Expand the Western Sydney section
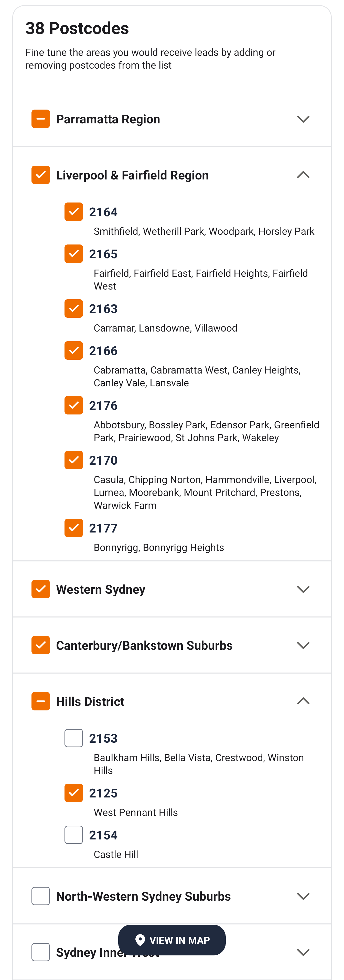344x980 pixels. (x=303, y=589)
